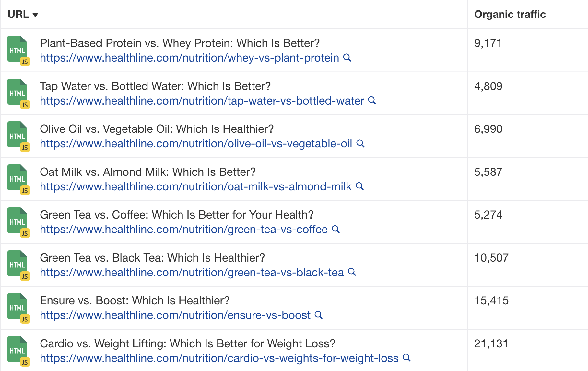Viewport: 588px width, 371px height.
Task: Click the Cardio vs. Weight Lifting title text
Action: coord(188,343)
